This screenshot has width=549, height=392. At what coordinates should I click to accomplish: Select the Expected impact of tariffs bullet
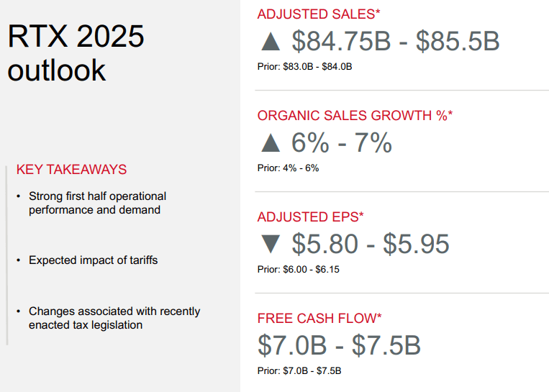(93, 260)
